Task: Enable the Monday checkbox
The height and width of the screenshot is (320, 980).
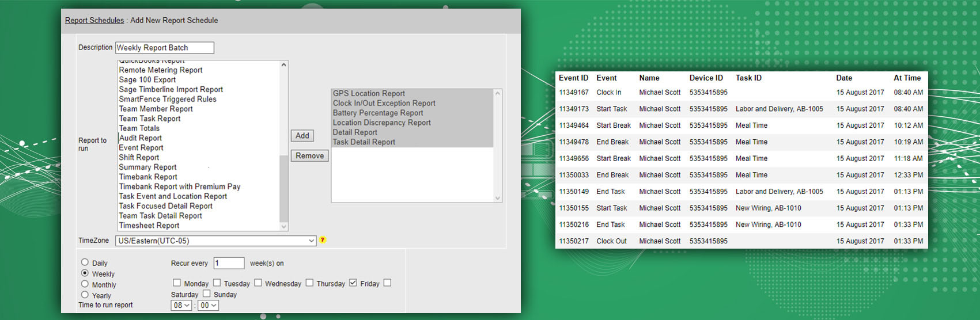Action: [177, 283]
